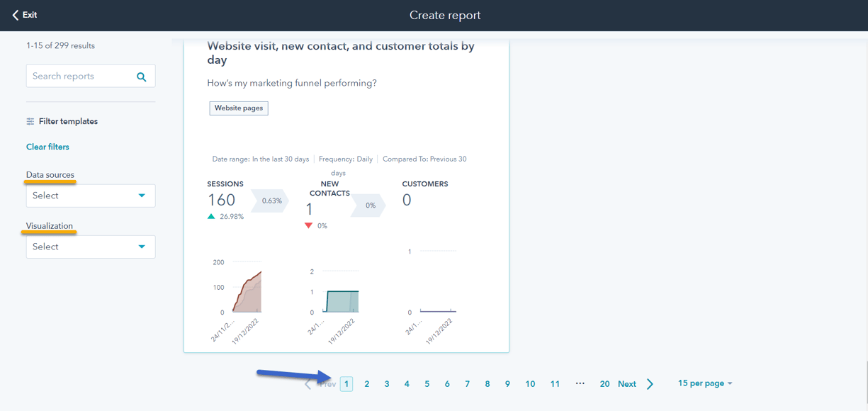
Task: Click the Website pages tag
Action: [239, 108]
